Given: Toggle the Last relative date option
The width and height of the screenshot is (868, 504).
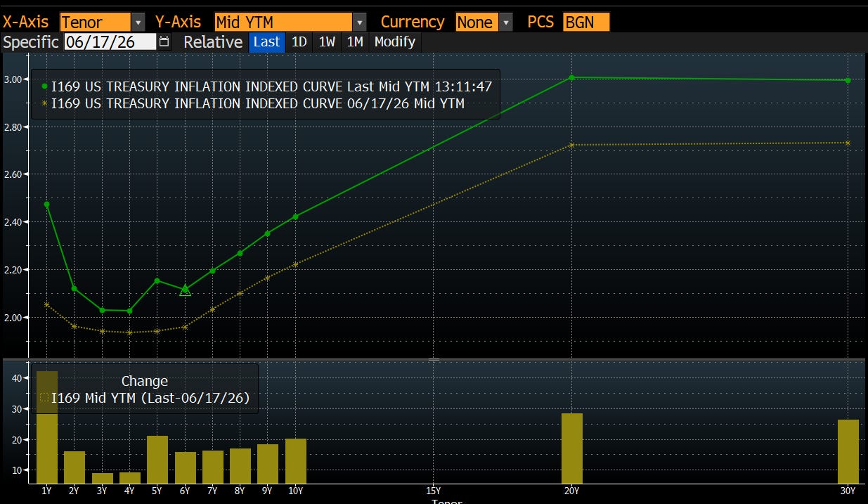Looking at the screenshot, I should 266,41.
